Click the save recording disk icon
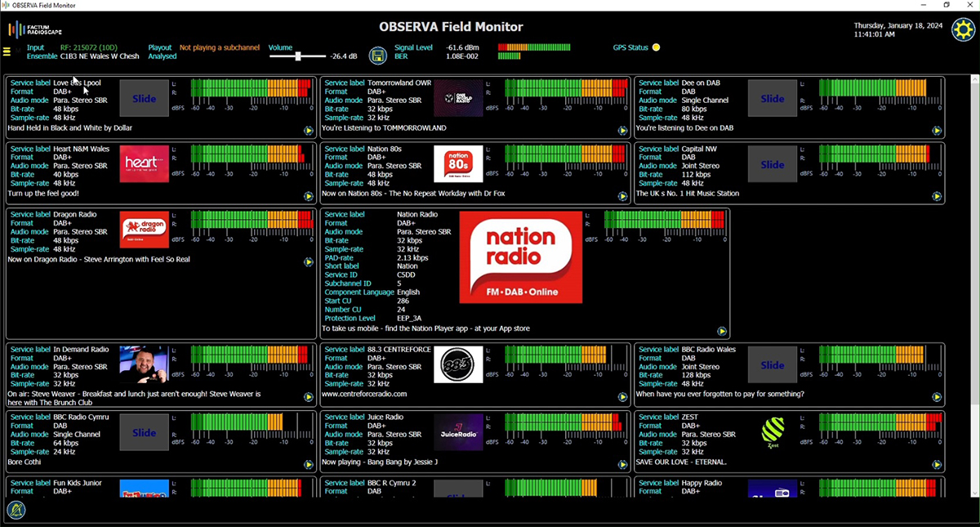 pyautogui.click(x=377, y=56)
